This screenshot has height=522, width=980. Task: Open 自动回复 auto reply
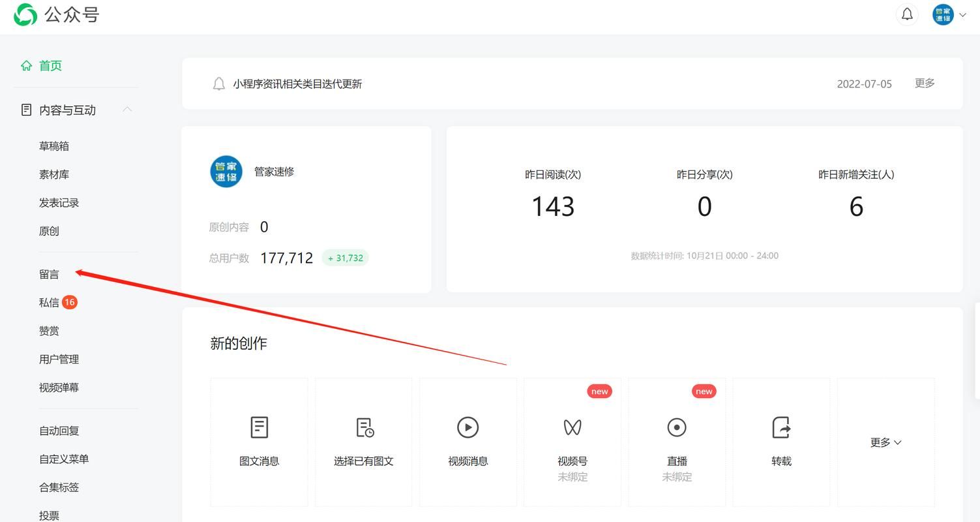click(x=59, y=431)
